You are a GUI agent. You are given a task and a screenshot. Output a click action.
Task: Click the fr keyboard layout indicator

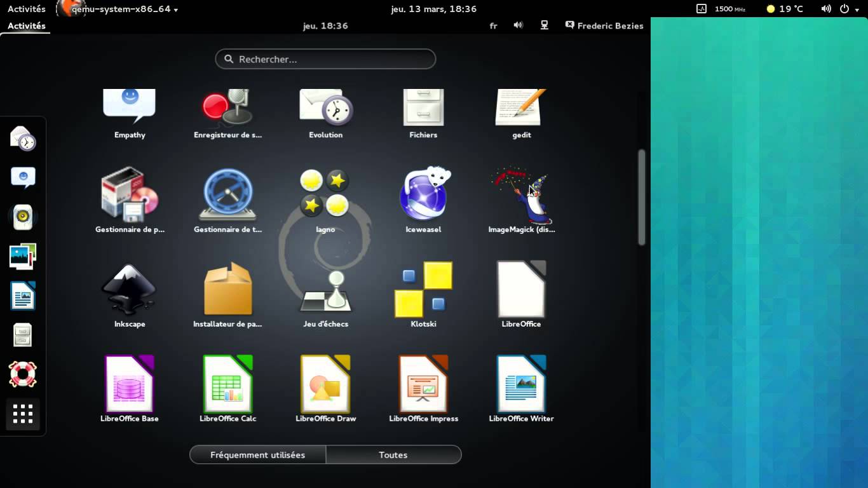[x=494, y=25]
